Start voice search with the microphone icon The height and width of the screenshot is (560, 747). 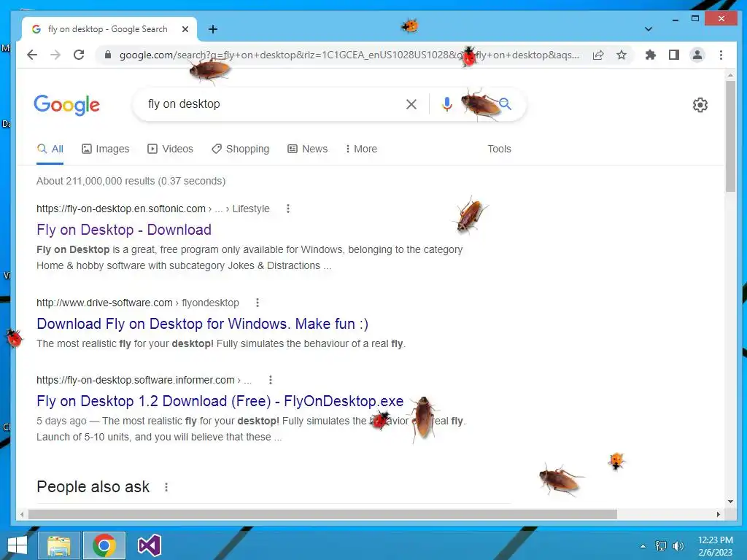(447, 104)
